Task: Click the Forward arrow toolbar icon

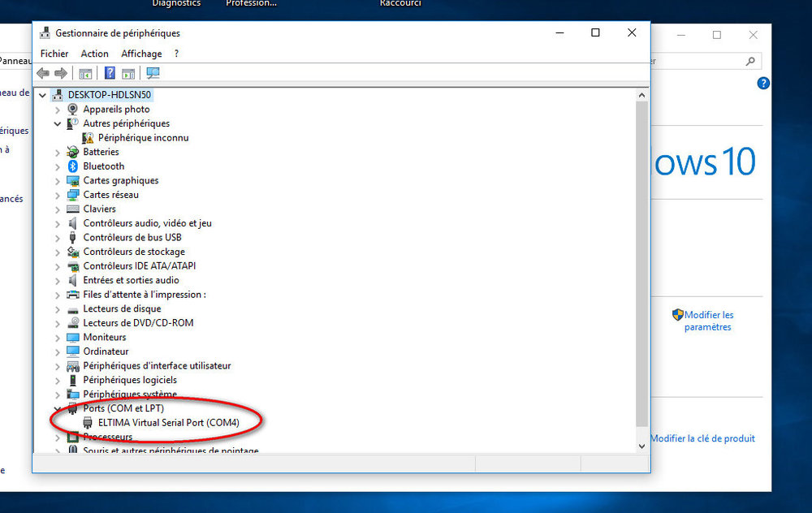Action: [61, 74]
